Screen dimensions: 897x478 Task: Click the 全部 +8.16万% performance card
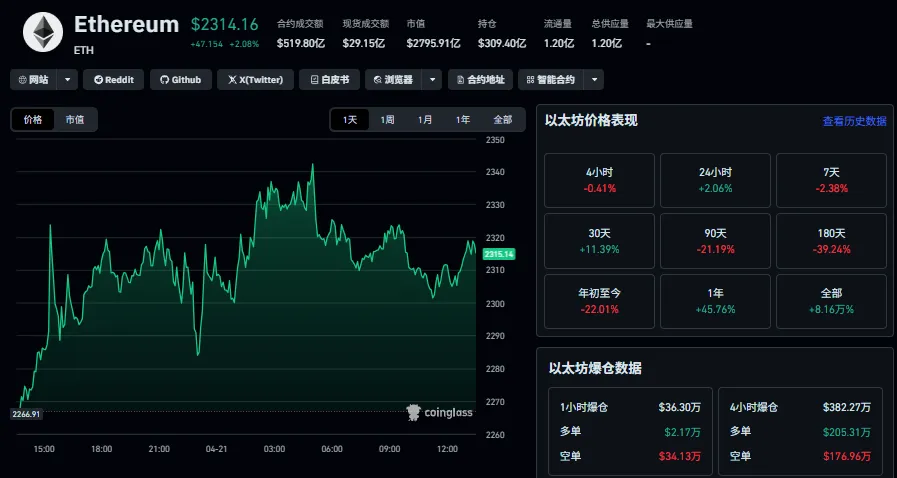831,301
